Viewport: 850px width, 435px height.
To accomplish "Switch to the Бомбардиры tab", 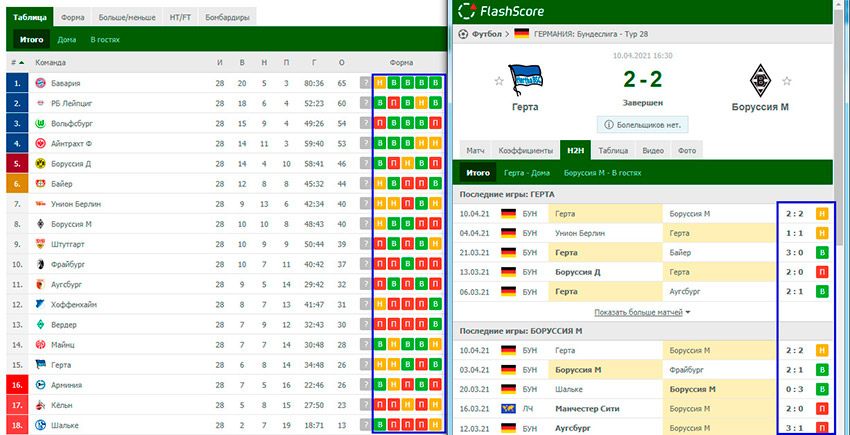I will [227, 17].
